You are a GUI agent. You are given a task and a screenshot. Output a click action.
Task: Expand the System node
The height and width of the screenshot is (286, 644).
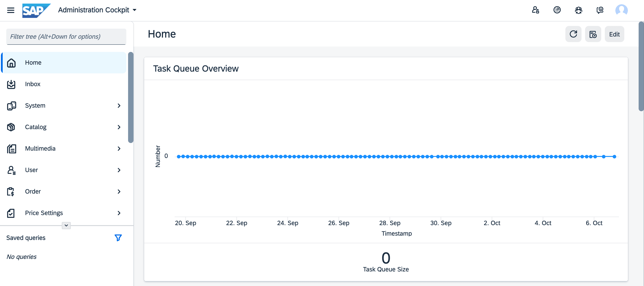tap(119, 106)
